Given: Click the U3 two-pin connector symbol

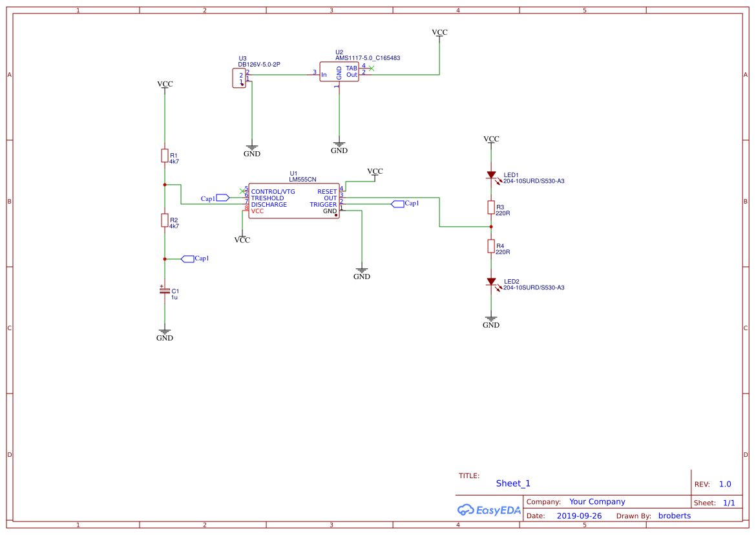Looking at the screenshot, I should click(239, 78).
